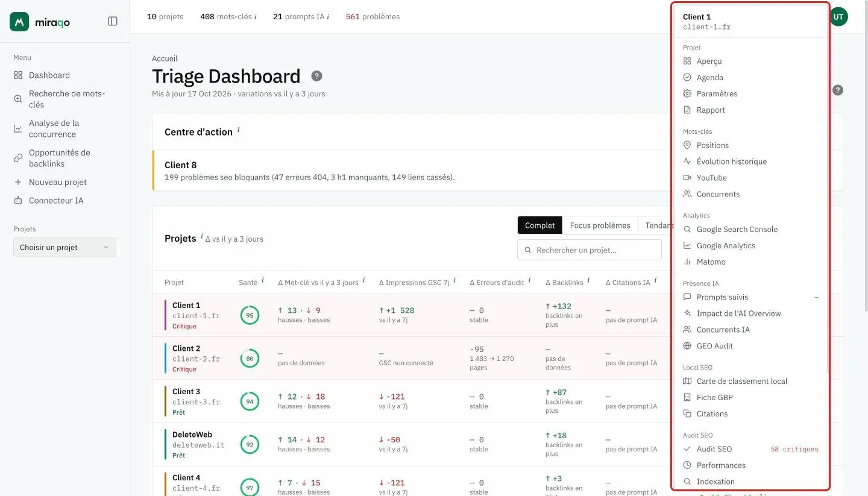Open the Choisir un projet dropdown
Image resolution: width=868 pixels, height=496 pixels.
64,247
